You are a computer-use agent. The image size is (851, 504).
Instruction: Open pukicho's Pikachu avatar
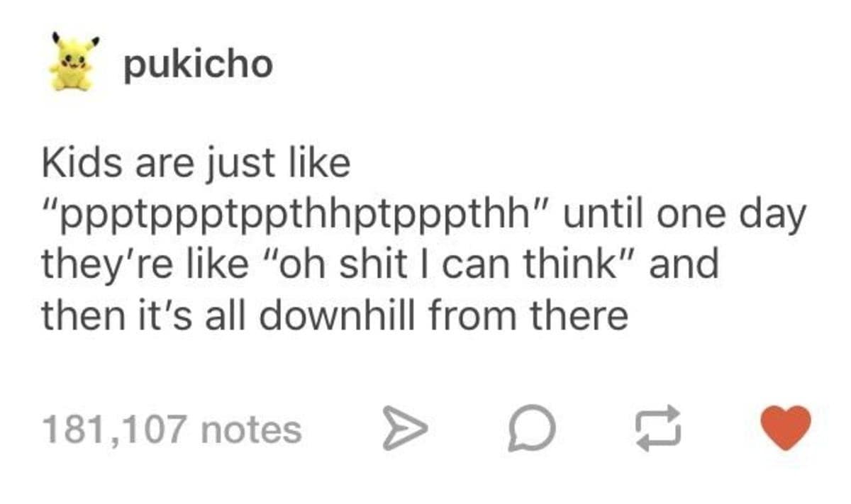(72, 63)
